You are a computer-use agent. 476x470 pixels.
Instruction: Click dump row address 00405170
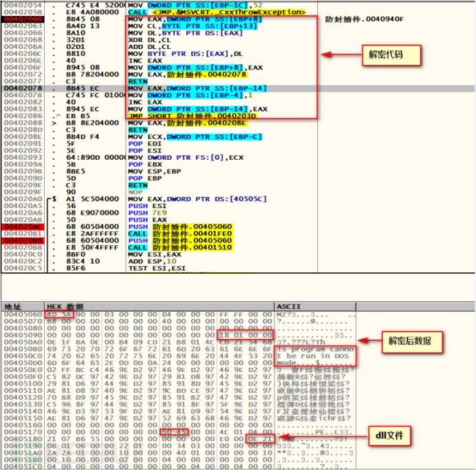[x=23, y=432]
